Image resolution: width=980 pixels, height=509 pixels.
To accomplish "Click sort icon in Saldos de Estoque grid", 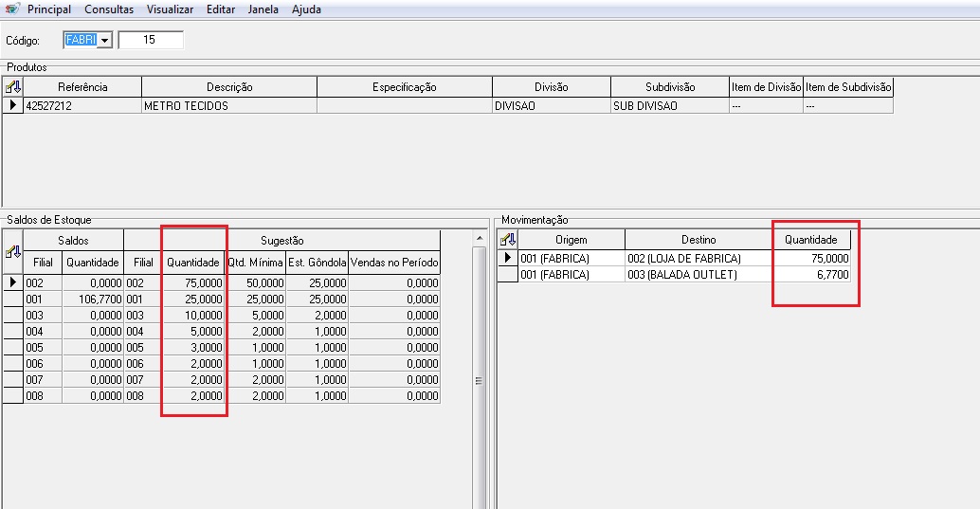I will (12, 251).
